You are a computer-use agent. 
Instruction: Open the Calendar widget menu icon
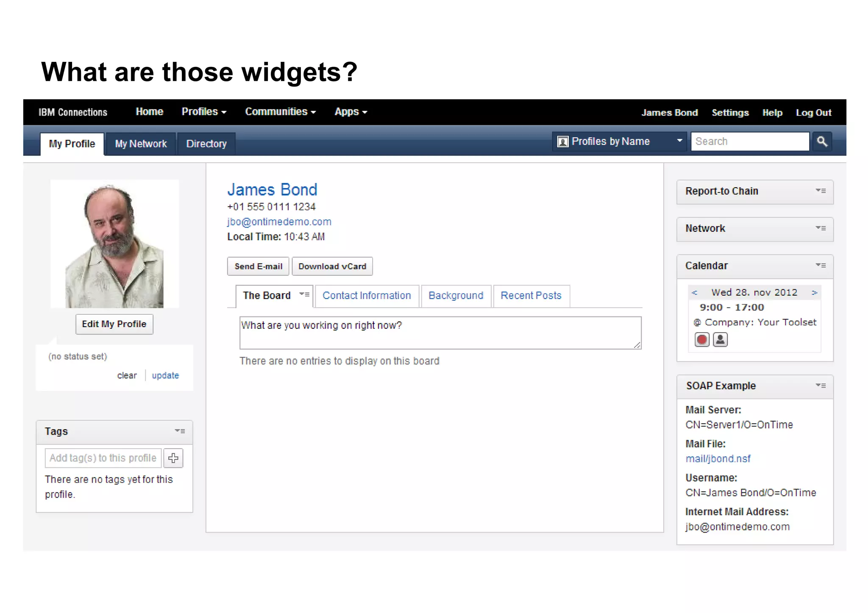821,266
